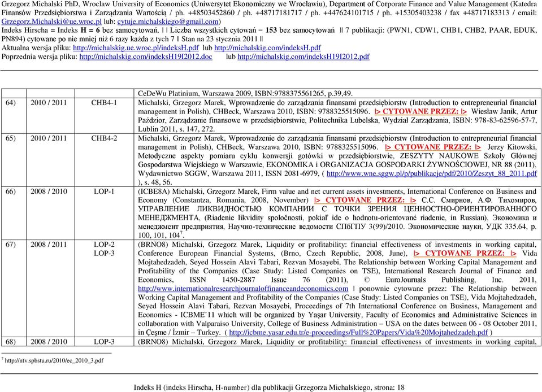The height and width of the screenshot is (392, 542).
Task: Open the michalskig.ue.wroc.pl/indeksH.pdf link
Action: [136, 48]
